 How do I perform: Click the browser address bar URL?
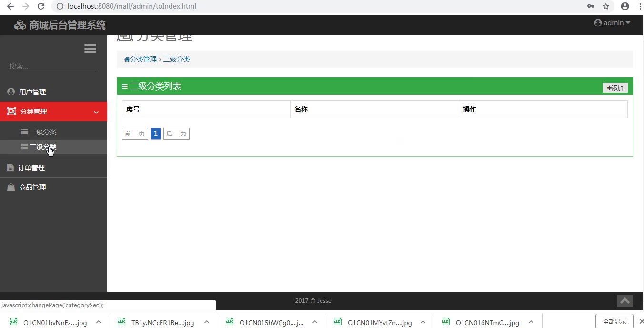pos(132,6)
